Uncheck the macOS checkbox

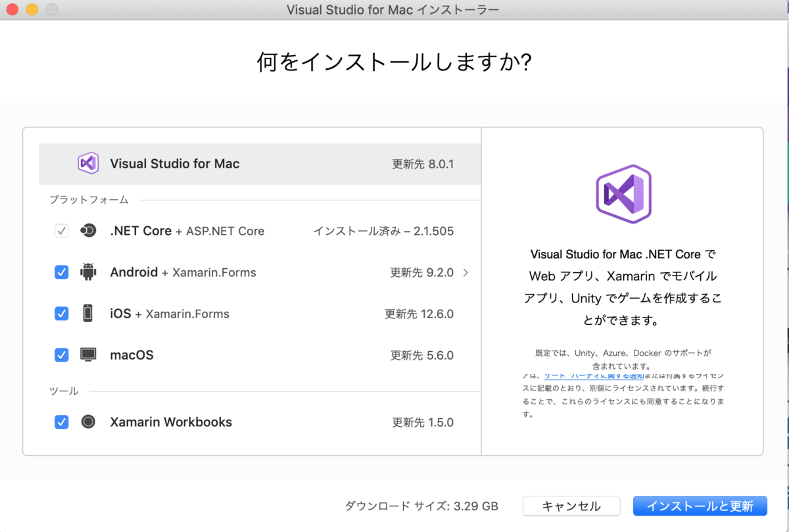(x=62, y=355)
